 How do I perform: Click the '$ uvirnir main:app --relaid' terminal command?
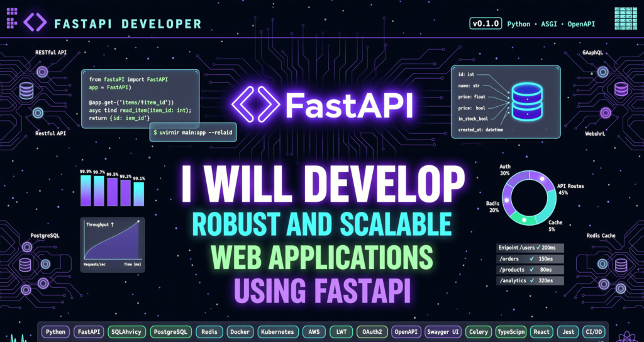[x=192, y=132]
